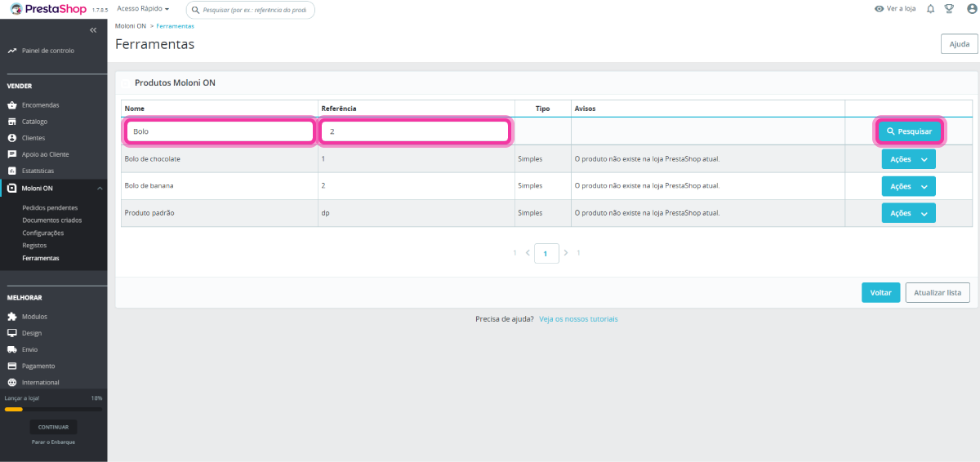Focus the top product search field
The width and height of the screenshot is (980, 462).
pyautogui.click(x=250, y=10)
